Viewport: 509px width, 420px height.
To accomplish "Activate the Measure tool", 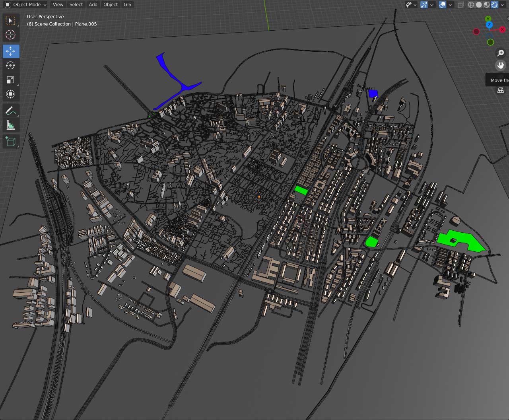I will click(11, 126).
